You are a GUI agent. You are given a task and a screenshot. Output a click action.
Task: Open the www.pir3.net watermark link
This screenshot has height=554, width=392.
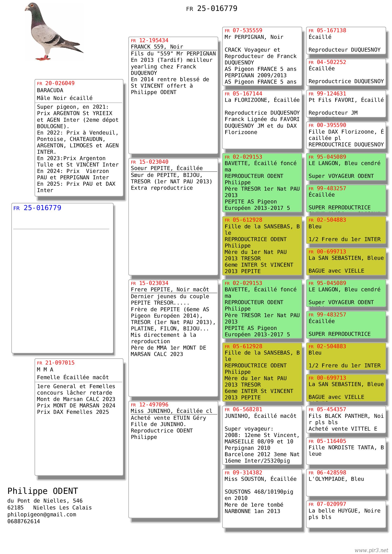click(x=371, y=550)
